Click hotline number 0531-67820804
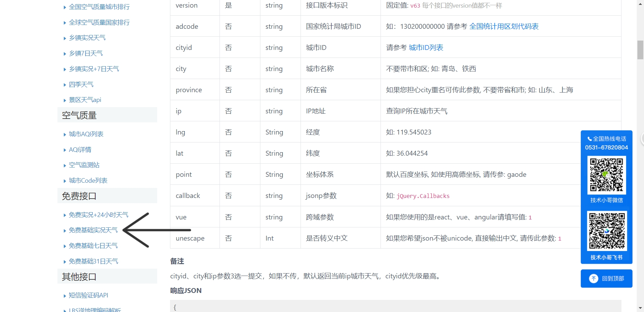644x312 pixels. [607, 148]
